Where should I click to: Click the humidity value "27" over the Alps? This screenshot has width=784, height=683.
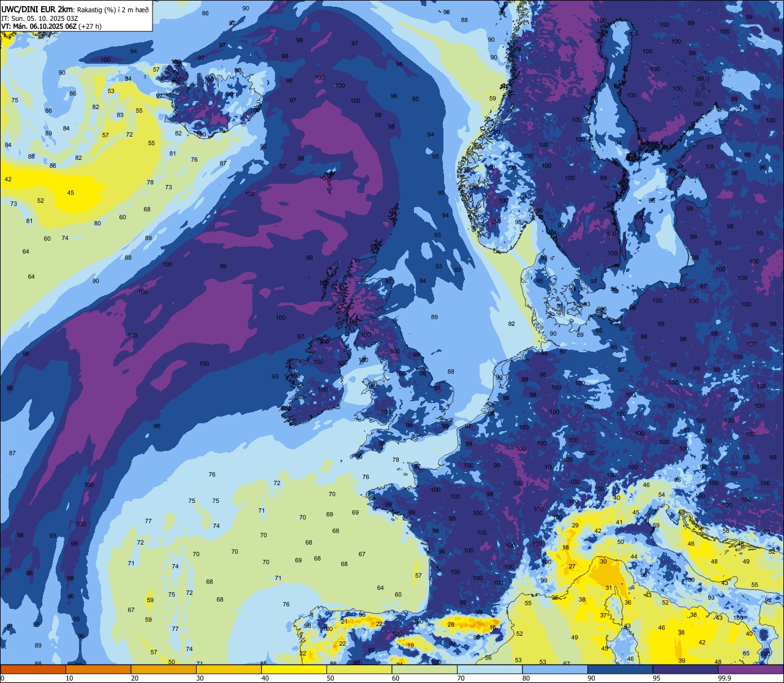572,567
